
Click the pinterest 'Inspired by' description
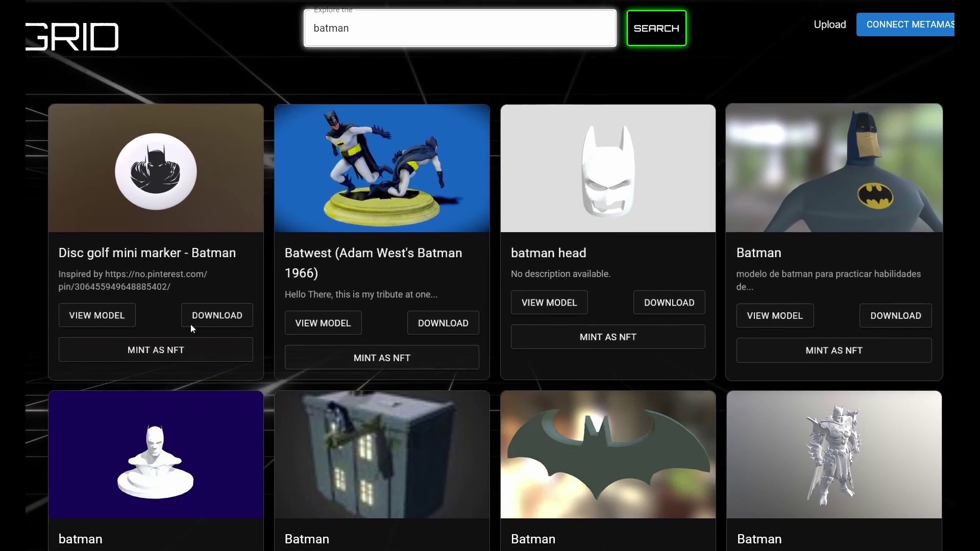point(133,281)
